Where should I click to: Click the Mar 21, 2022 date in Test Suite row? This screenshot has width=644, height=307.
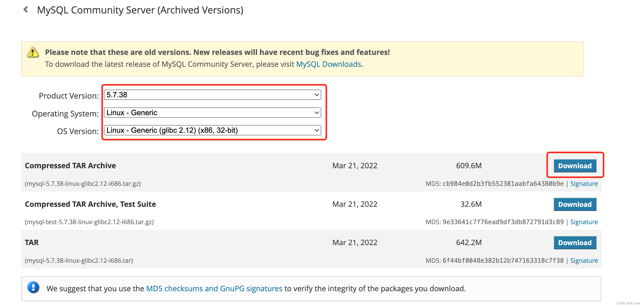(x=355, y=204)
